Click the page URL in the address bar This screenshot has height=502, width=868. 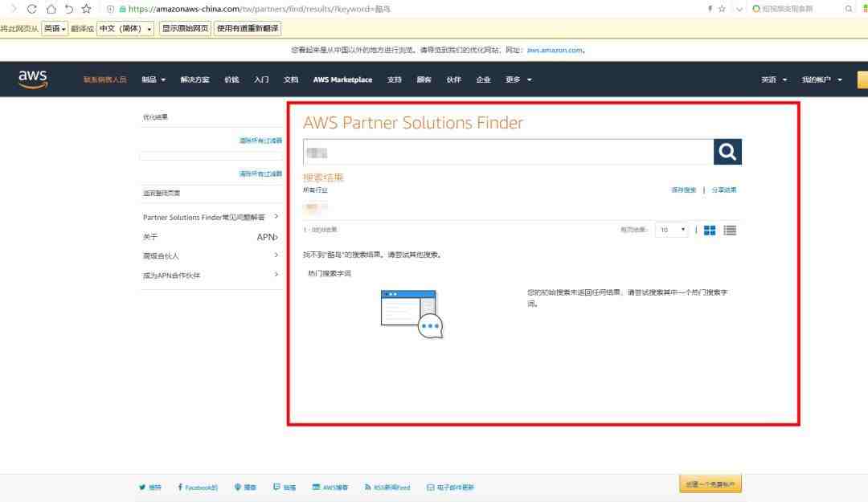click(260, 9)
